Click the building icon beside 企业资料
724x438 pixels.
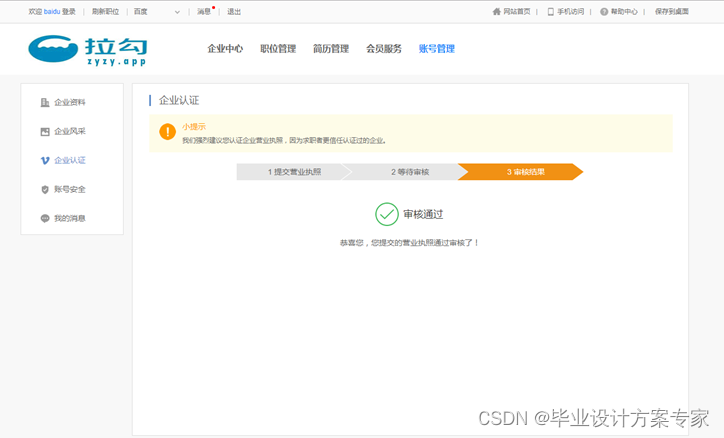(x=45, y=102)
